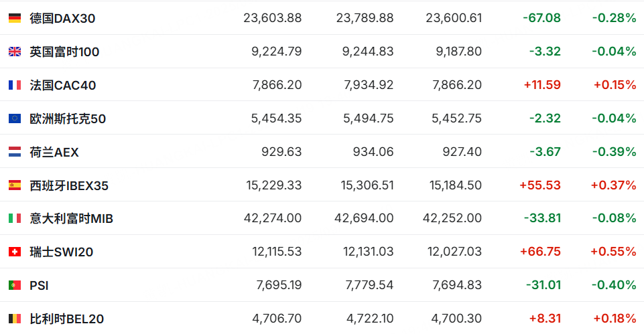The image size is (644, 334).
Task: Click the 瑞士SWI20 index name
Action: tap(62, 252)
